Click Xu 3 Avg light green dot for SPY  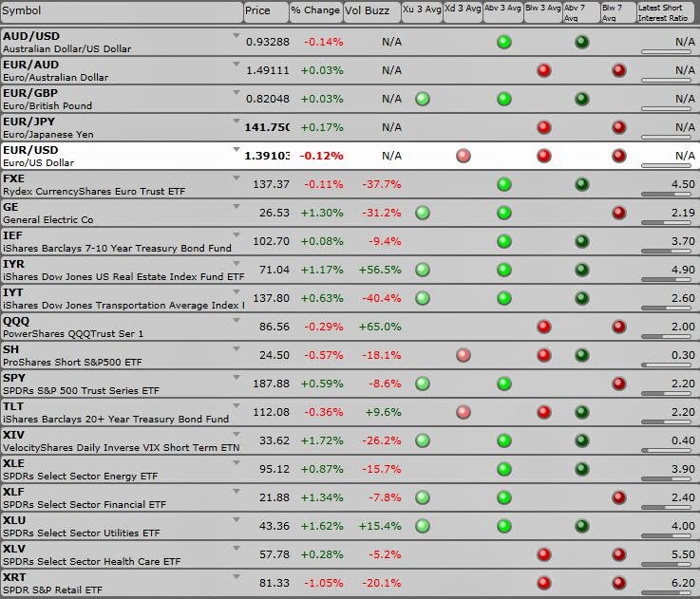(x=423, y=384)
